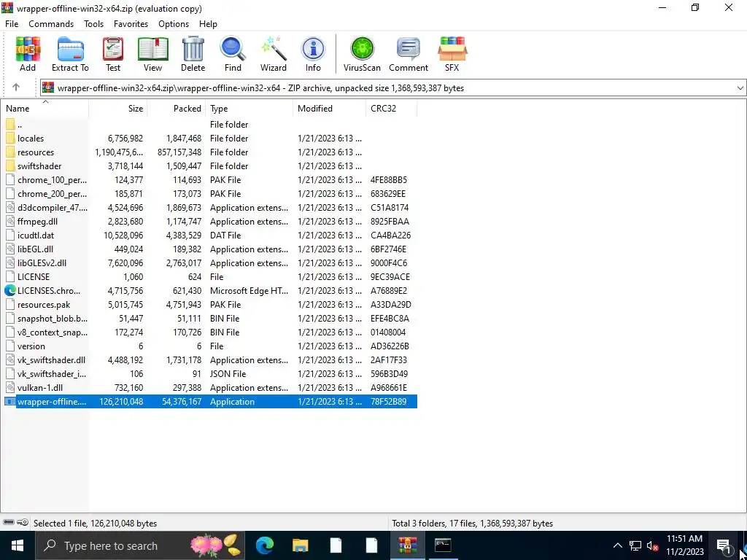Sort by the Modified column header
This screenshot has height=560, width=747.
pyautogui.click(x=329, y=109)
